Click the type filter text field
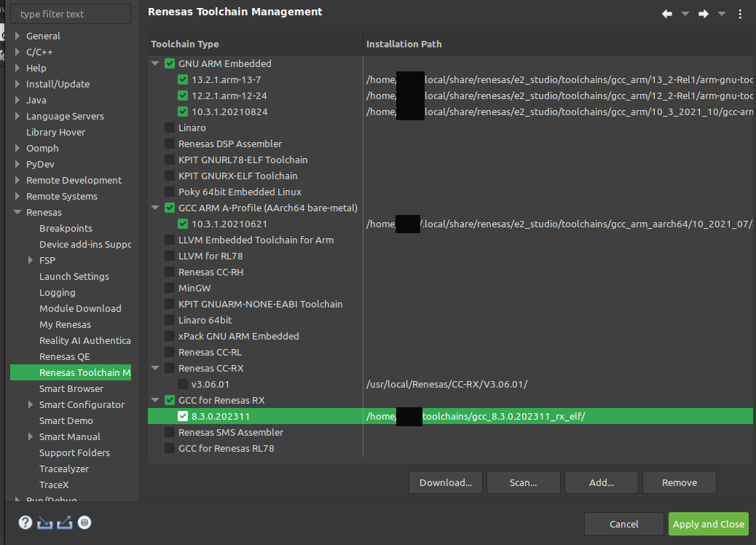756x545 pixels. 71,14
